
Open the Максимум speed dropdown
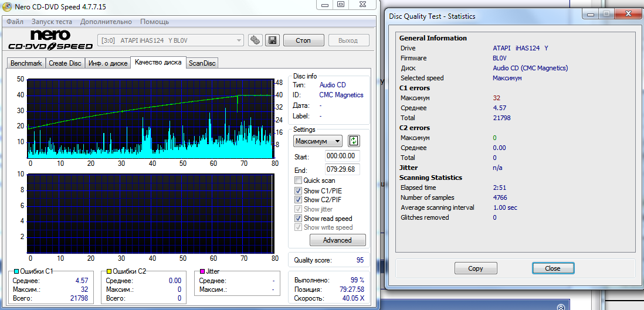(x=318, y=141)
